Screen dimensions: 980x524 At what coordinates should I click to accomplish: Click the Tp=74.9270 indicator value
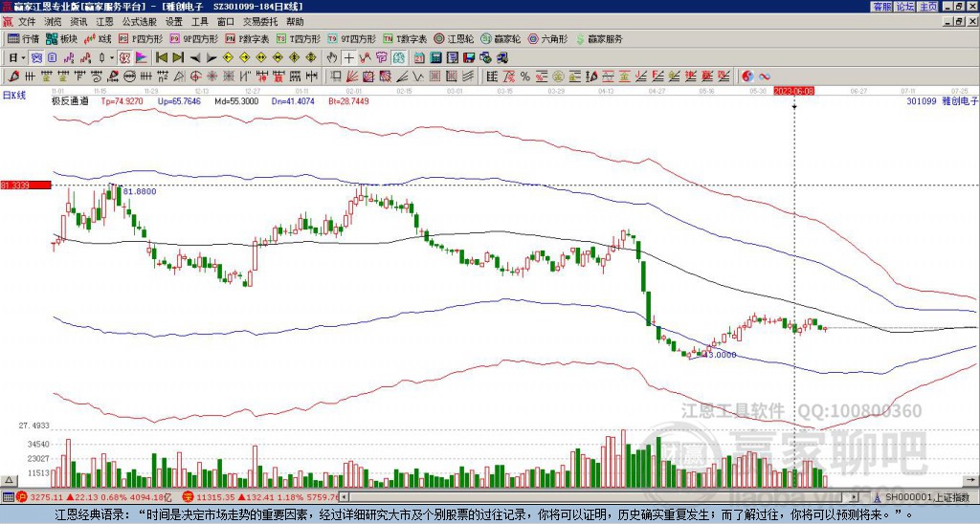(122, 100)
